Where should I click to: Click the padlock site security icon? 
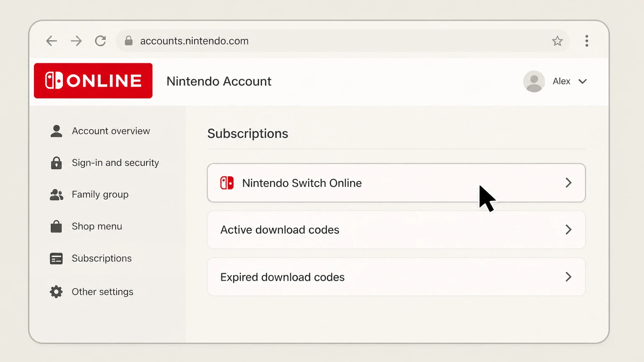[129, 41]
